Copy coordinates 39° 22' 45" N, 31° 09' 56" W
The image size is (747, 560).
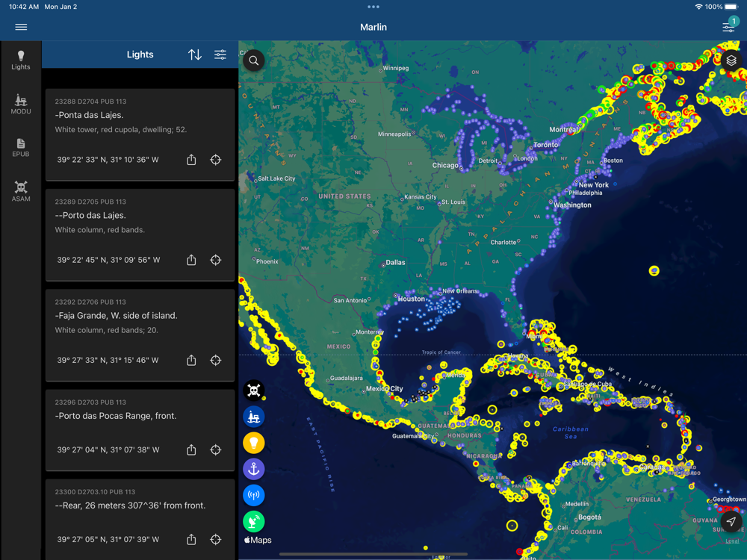pyautogui.click(x=108, y=260)
